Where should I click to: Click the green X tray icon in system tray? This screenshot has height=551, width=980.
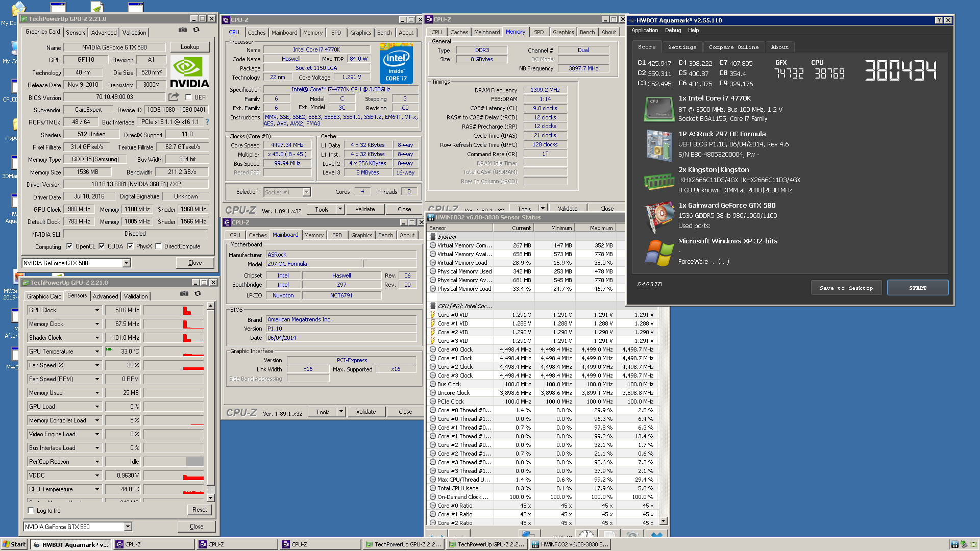(x=973, y=544)
